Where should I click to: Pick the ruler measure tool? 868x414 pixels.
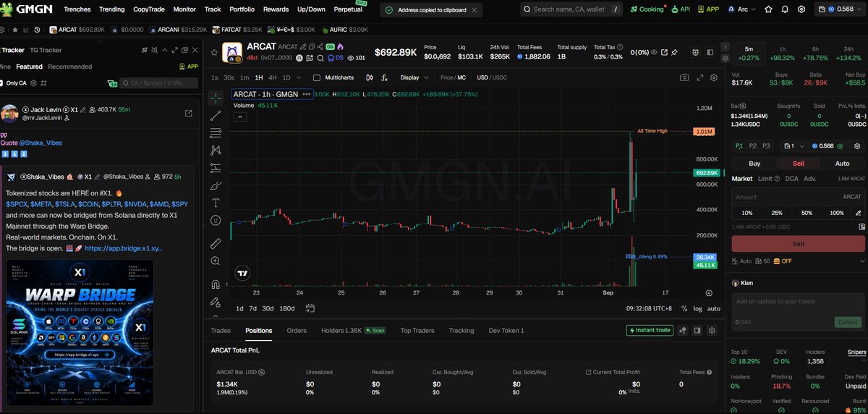216,243
